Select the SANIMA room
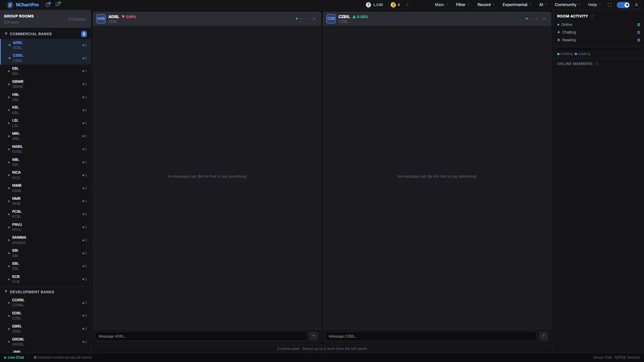This screenshot has width=644, height=362. [45, 240]
